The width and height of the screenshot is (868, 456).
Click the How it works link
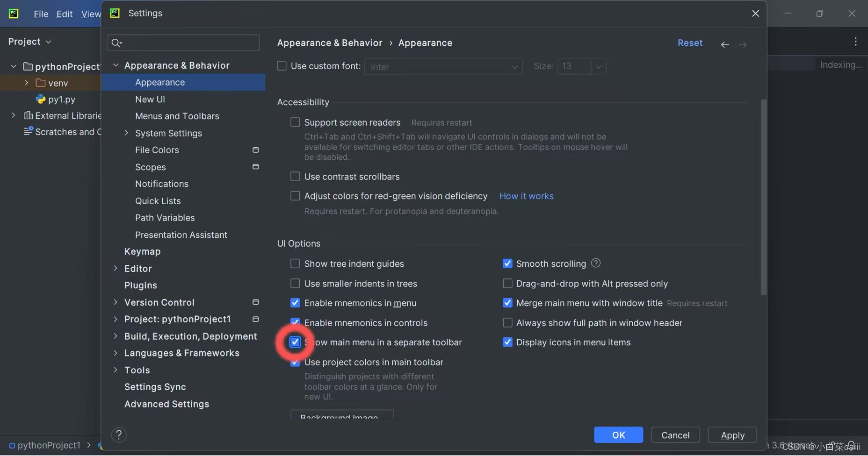pyautogui.click(x=527, y=196)
